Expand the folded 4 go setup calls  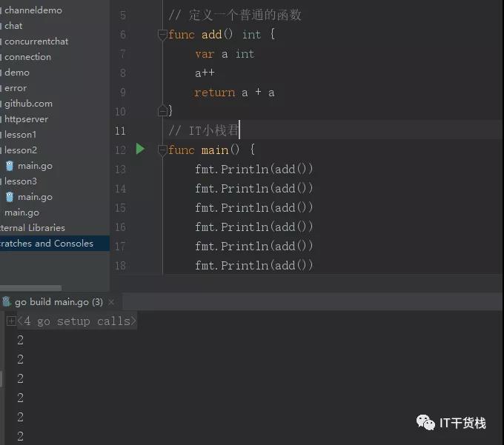point(11,321)
